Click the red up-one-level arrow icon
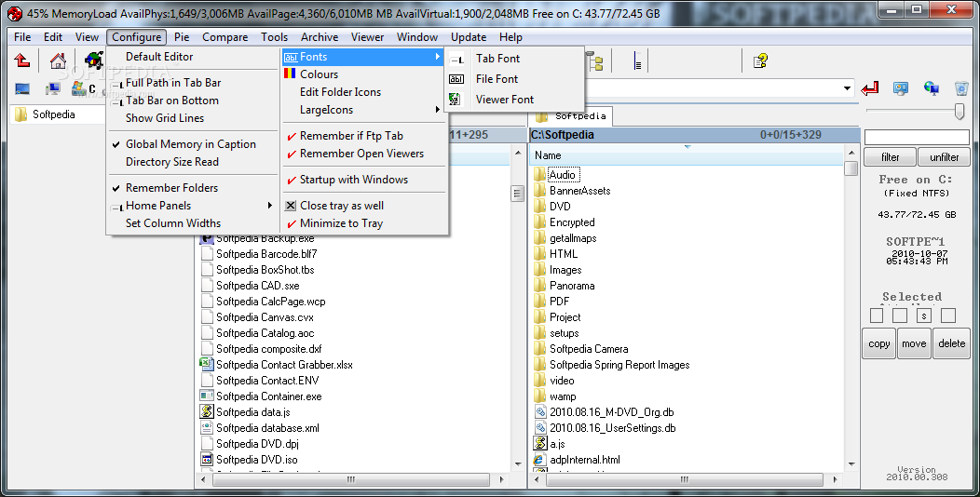 (x=21, y=60)
